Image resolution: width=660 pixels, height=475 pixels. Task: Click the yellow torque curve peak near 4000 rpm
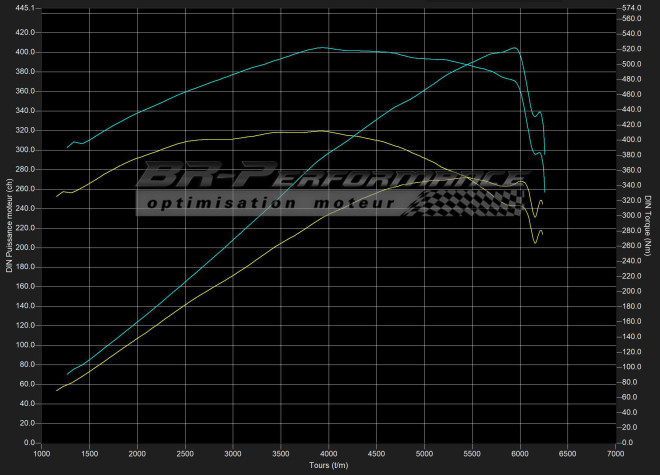[320, 130]
